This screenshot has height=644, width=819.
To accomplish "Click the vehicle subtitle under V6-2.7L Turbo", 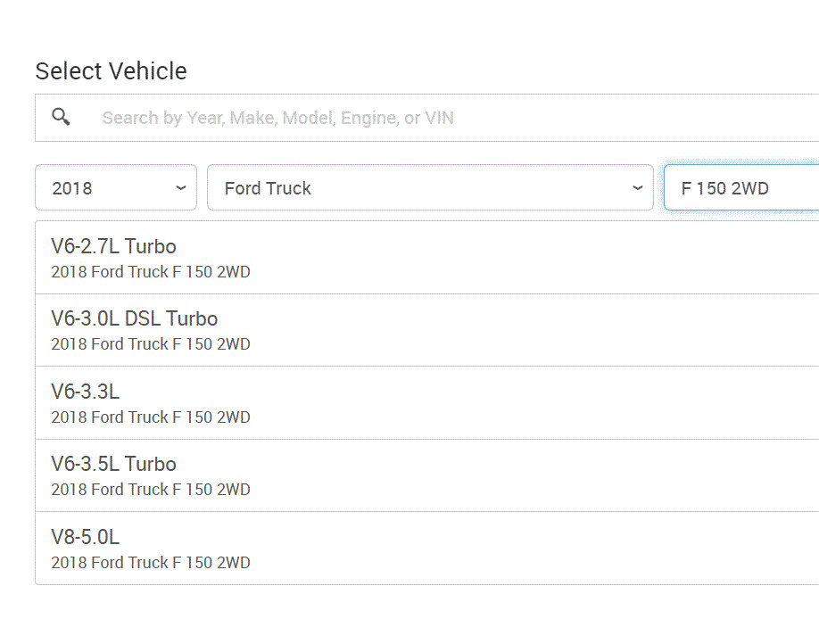I will click(151, 272).
